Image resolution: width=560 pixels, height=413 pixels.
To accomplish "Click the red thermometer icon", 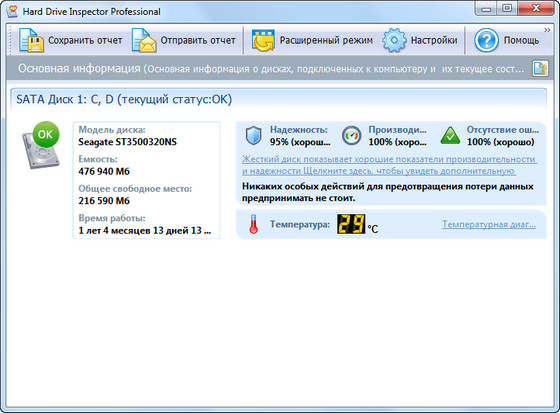I will pyautogui.click(x=254, y=224).
